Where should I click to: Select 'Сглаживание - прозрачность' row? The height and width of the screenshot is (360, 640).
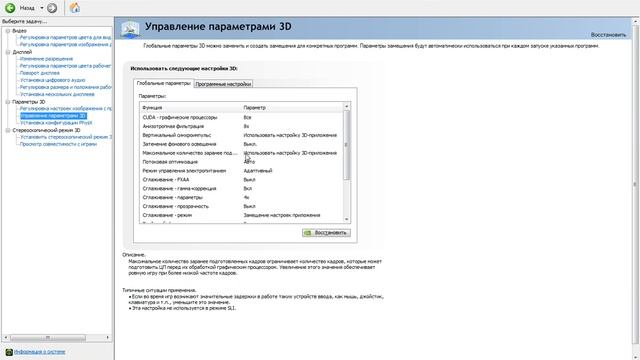[242, 207]
